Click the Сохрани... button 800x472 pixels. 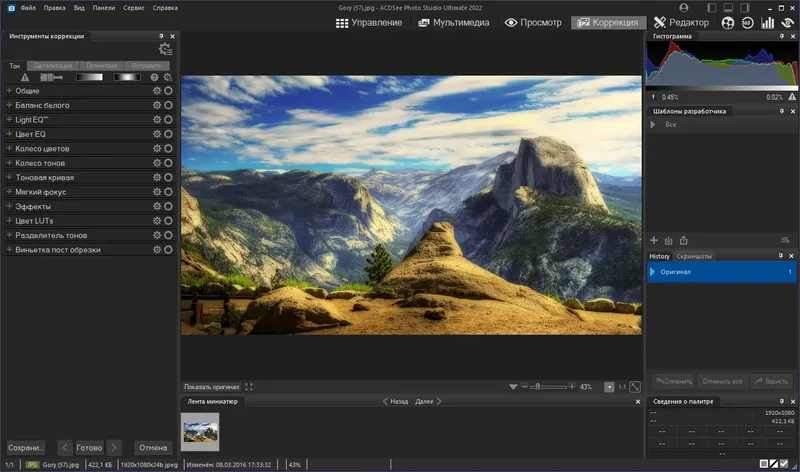point(26,447)
